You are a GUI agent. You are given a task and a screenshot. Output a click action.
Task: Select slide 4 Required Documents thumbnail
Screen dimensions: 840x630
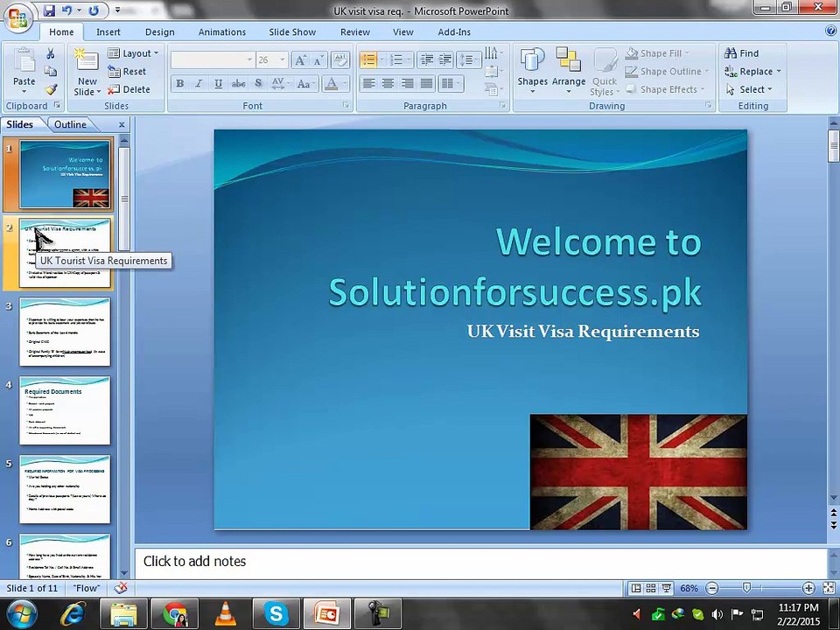tap(65, 411)
